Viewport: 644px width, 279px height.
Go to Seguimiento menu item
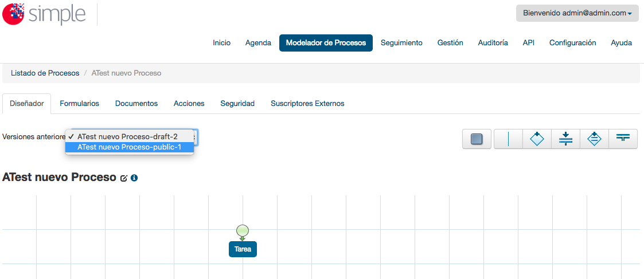click(401, 42)
